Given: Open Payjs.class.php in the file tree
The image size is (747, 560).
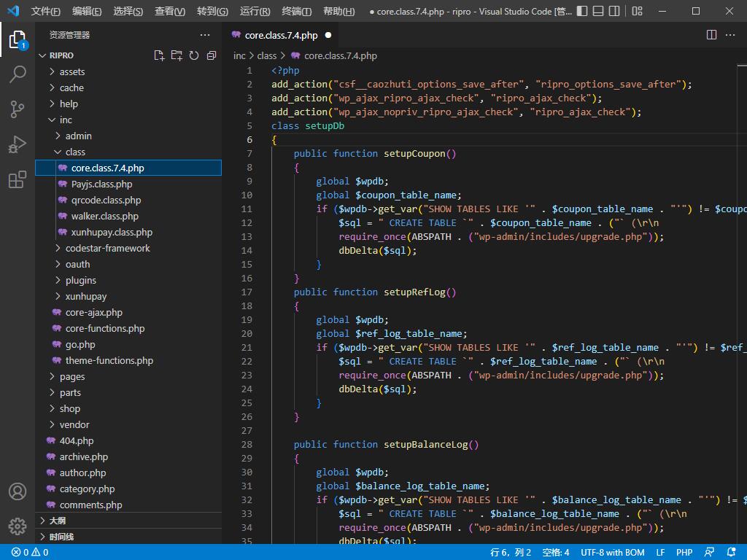Looking at the screenshot, I should (101, 184).
